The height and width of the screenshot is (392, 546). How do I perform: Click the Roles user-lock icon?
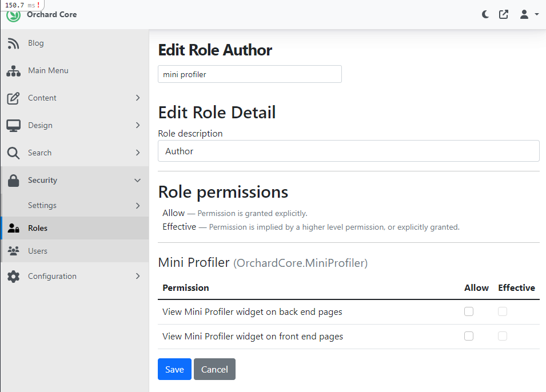(x=13, y=229)
